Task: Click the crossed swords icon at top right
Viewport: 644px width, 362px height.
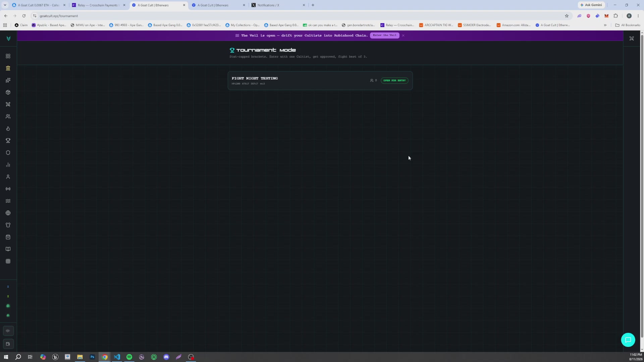Action: (632, 39)
